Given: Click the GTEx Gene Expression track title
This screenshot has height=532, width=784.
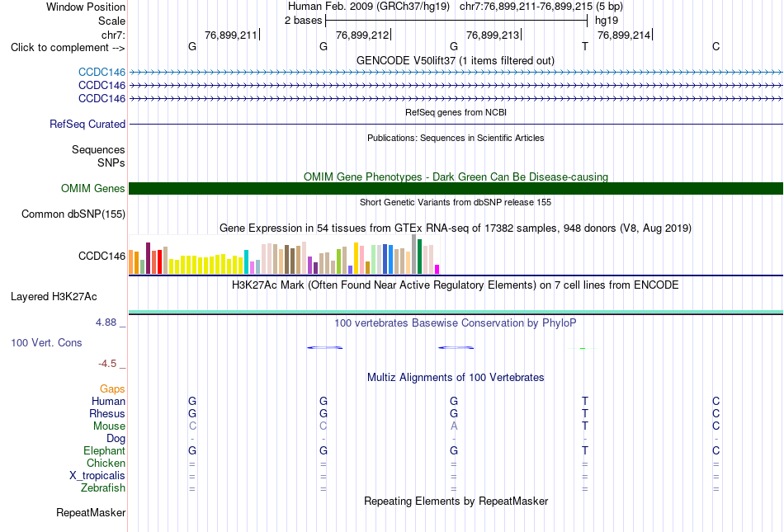Looking at the screenshot, I should tap(456, 228).
